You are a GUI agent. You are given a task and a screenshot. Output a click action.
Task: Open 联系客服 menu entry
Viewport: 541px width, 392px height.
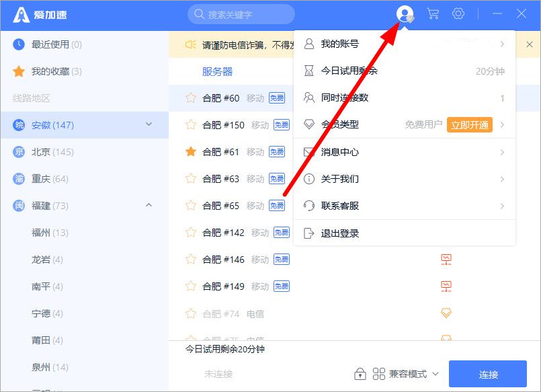click(x=405, y=206)
